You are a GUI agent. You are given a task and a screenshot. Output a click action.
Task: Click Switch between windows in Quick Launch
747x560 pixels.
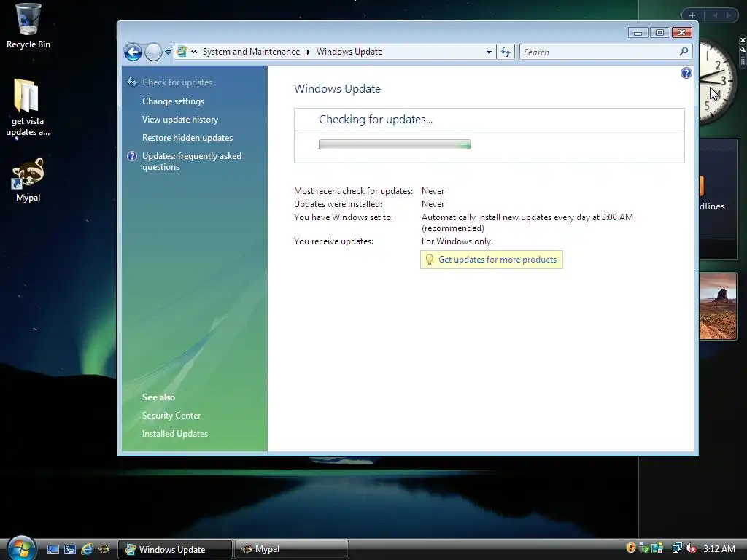(70, 550)
